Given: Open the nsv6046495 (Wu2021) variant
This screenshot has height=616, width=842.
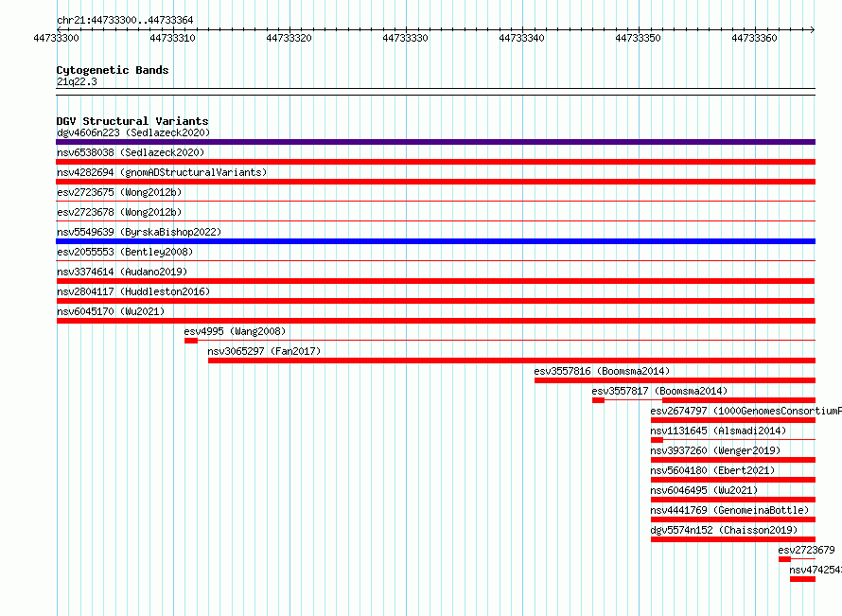Looking at the screenshot, I should pos(704,490).
